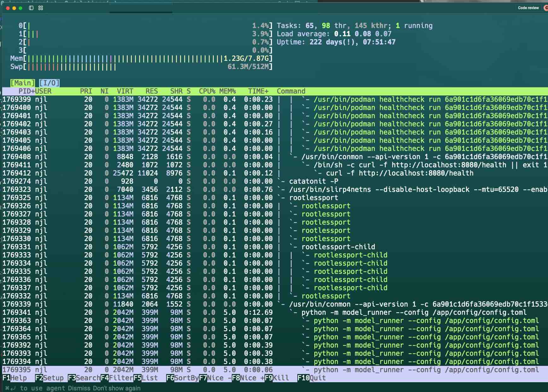Click F3 Search in the bottom bar
This screenshot has height=392, width=548.
[x=84, y=378]
